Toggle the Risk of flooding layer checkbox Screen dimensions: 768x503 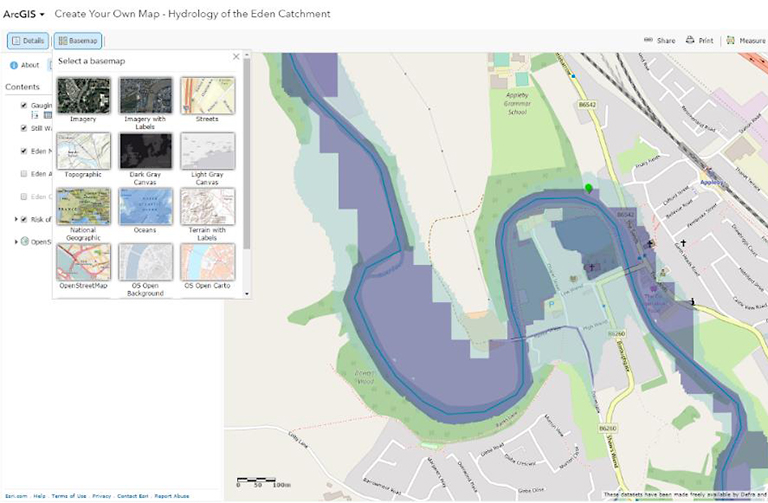[x=24, y=219]
